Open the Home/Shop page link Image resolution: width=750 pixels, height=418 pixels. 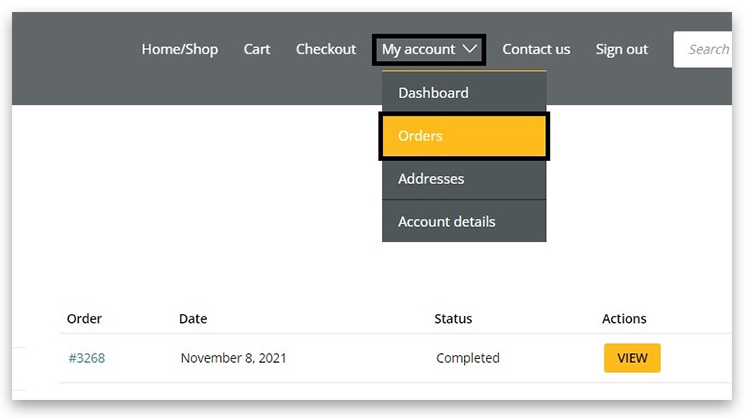coord(179,49)
